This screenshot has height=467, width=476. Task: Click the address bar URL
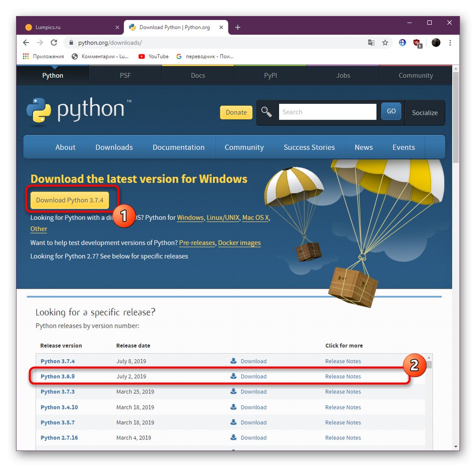point(110,43)
